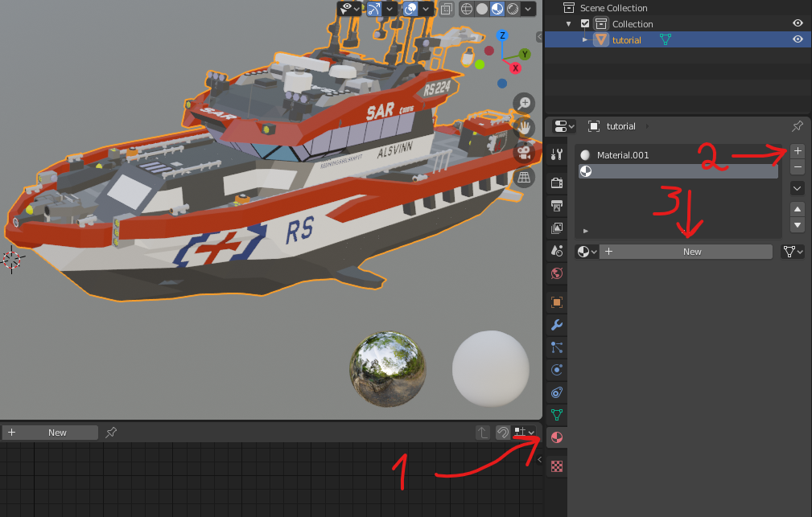This screenshot has height=517, width=812.
Task: Select the Material.001 slot
Action: 678,154
